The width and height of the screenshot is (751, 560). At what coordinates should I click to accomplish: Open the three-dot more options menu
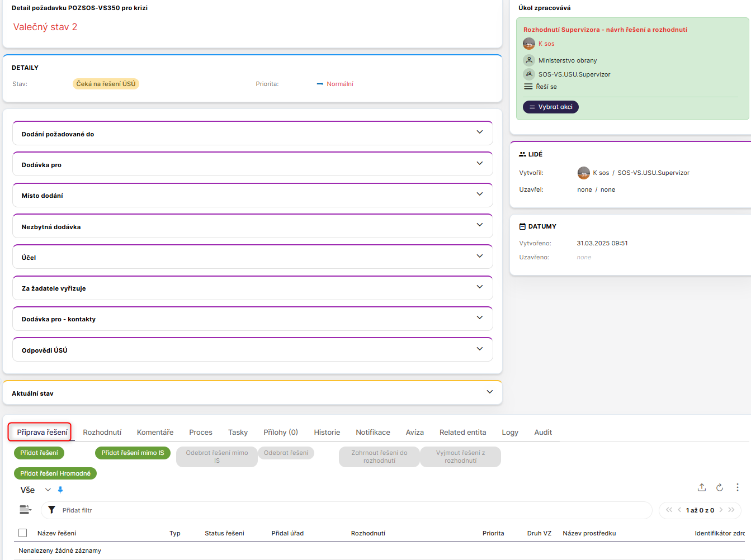click(x=738, y=487)
